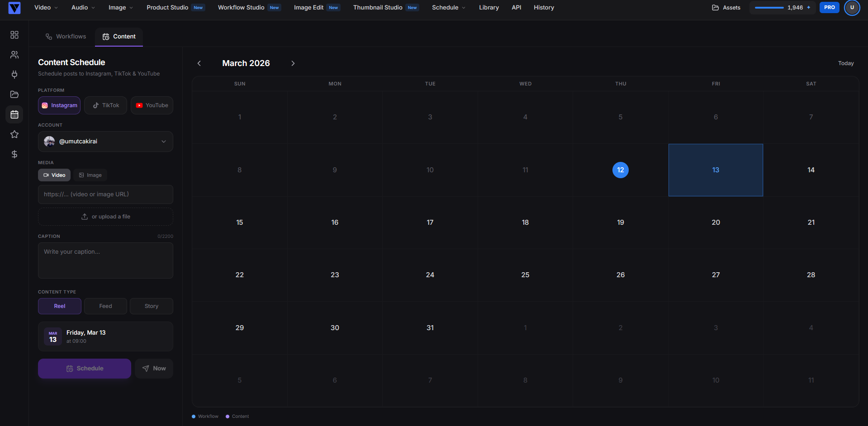Click the Workflow legend label

tap(208, 417)
